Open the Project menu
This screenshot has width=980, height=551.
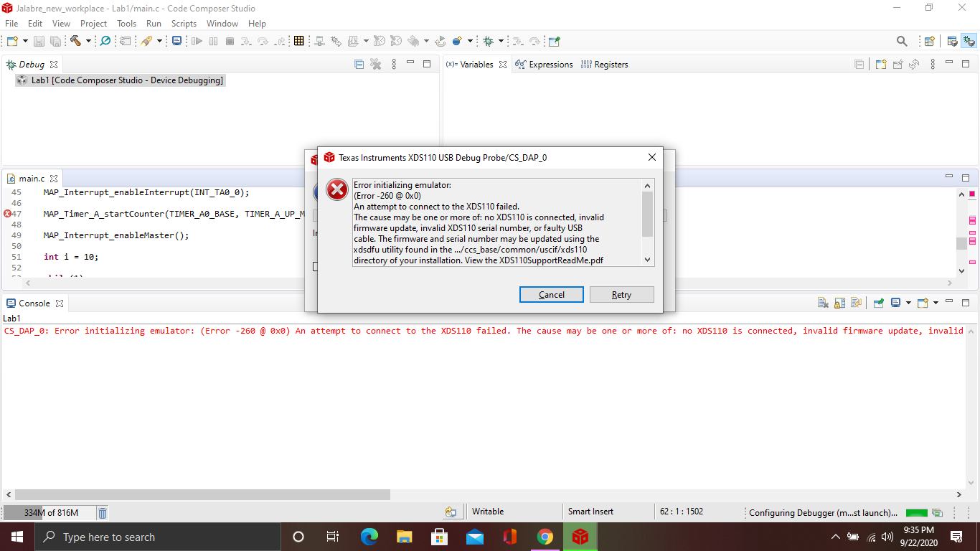93,24
